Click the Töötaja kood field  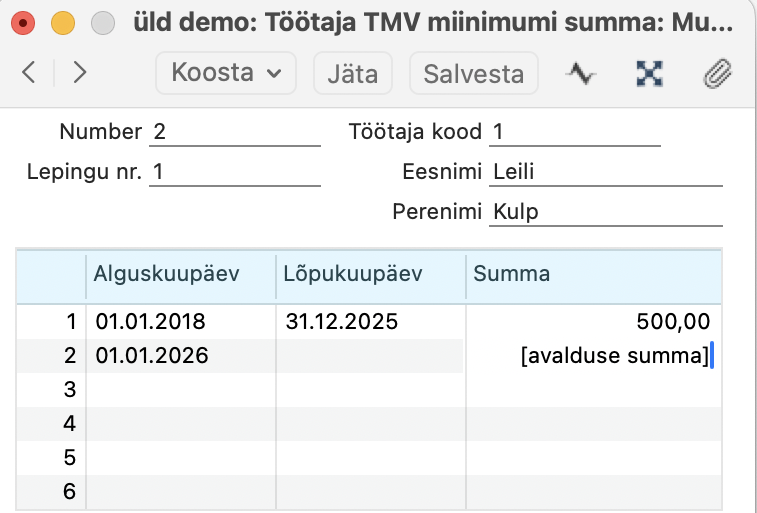click(575, 132)
